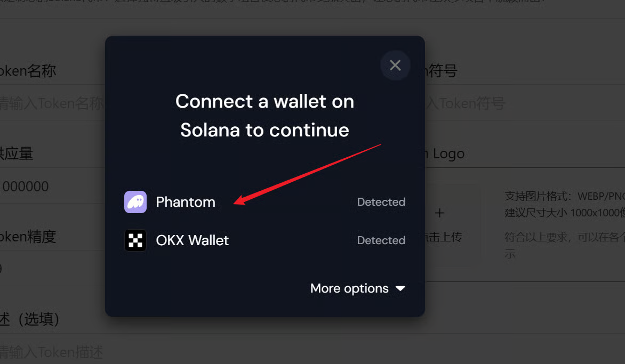Click the 点击上传 upload text
The width and height of the screenshot is (625, 364).
444,237
